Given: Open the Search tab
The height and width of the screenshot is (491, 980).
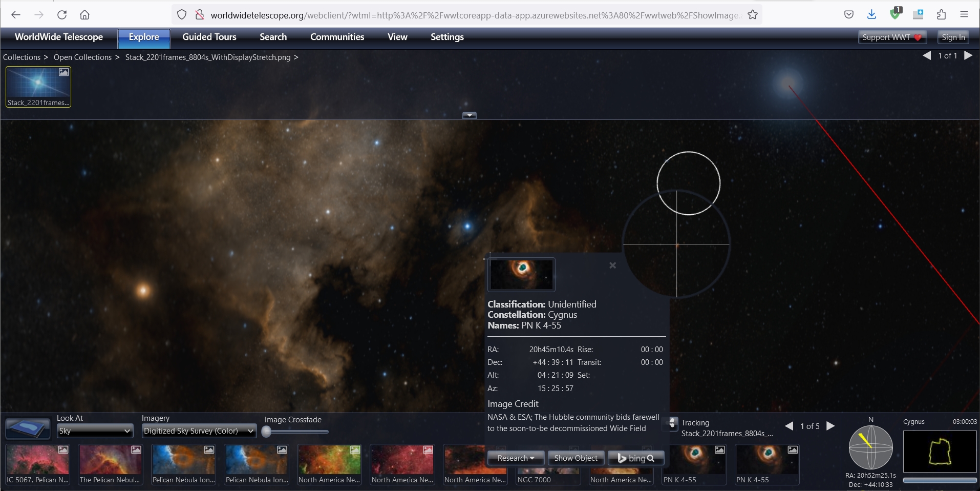Looking at the screenshot, I should coord(273,37).
